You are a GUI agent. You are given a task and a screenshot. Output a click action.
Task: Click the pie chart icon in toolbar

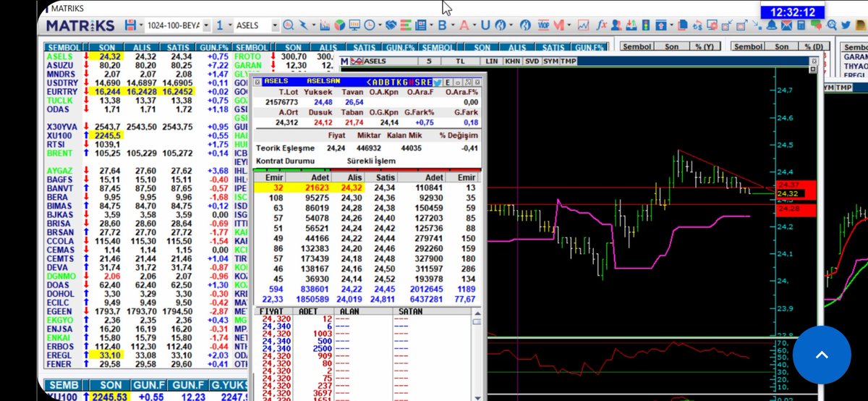tap(339, 25)
